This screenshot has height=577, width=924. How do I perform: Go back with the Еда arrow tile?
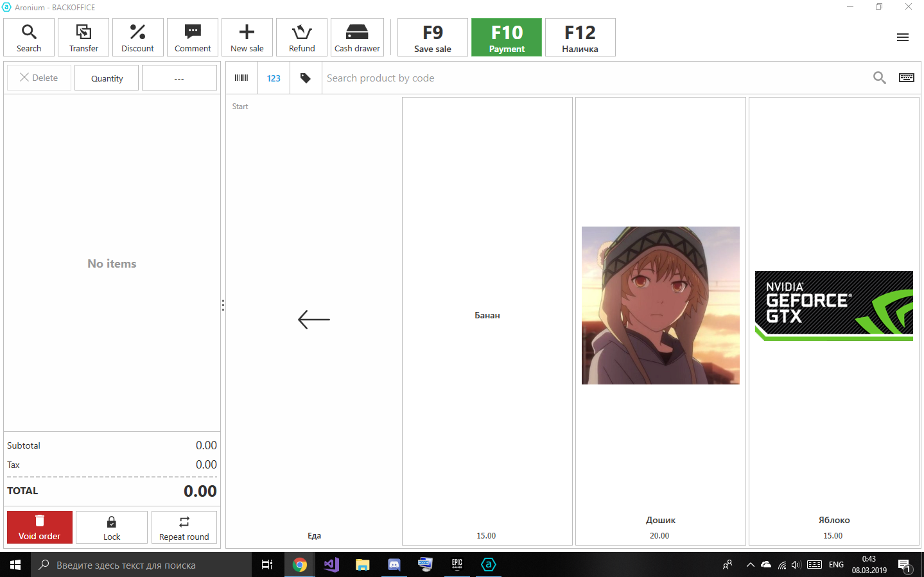click(x=314, y=320)
